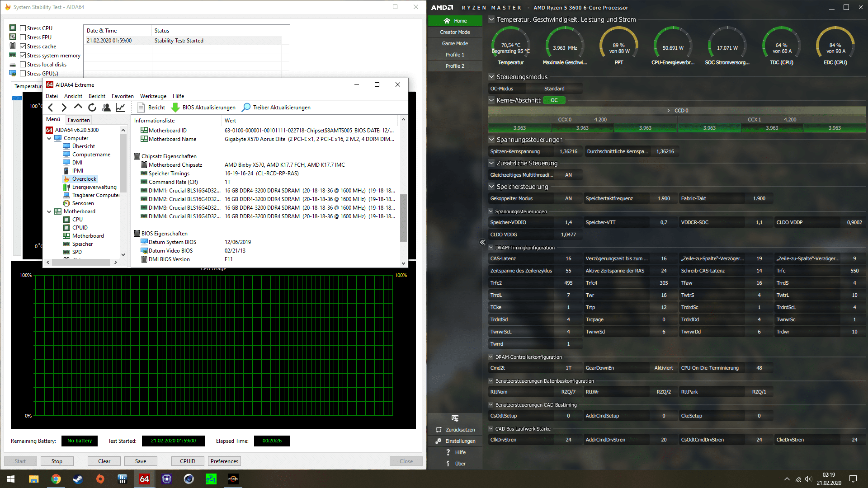Open Preferences in stability test

pos(224,461)
